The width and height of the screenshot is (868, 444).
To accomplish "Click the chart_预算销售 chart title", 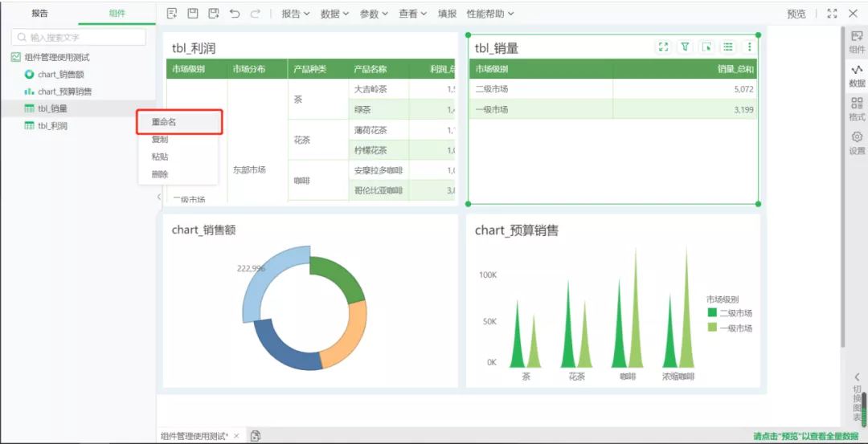I will (517, 230).
